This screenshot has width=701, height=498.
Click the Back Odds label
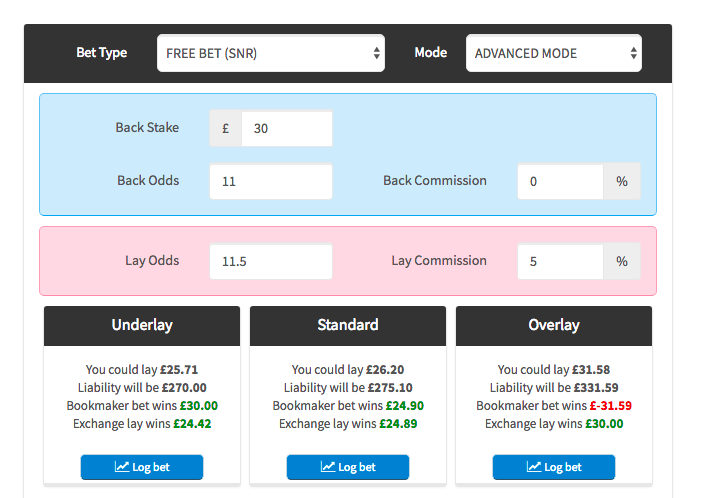tap(148, 180)
